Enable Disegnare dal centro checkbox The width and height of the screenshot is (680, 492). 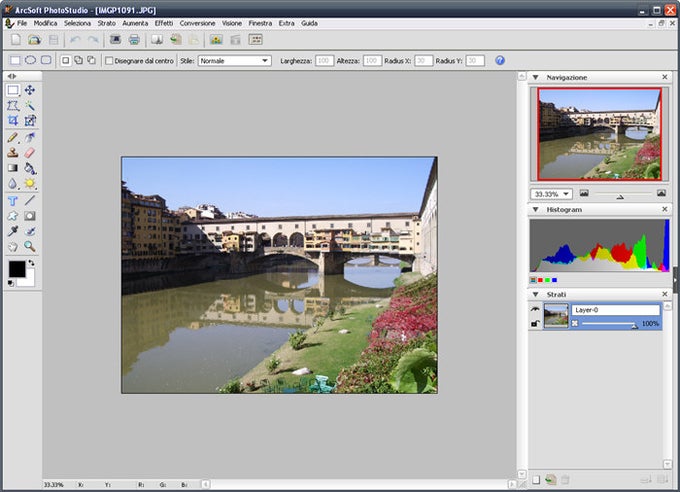(x=109, y=61)
